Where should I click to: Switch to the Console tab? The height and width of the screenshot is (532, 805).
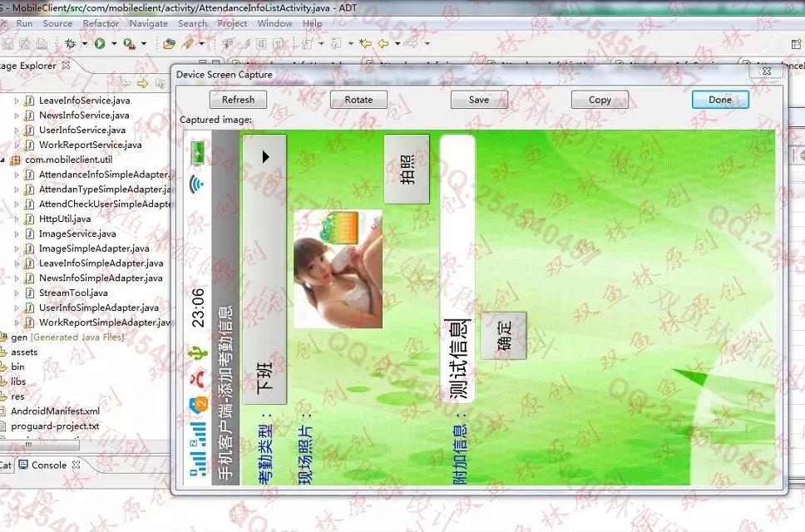(x=48, y=465)
